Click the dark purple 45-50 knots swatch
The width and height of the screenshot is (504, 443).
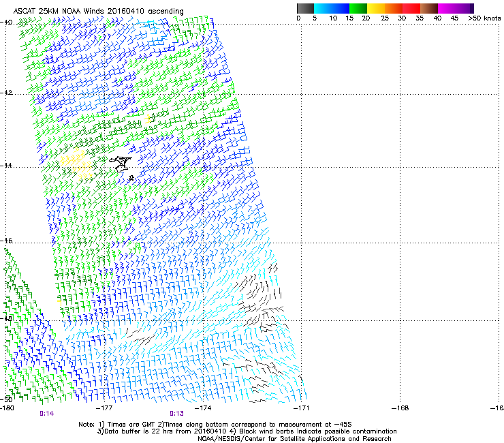464,8
